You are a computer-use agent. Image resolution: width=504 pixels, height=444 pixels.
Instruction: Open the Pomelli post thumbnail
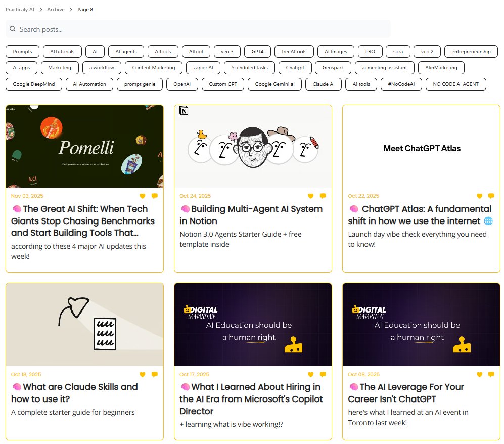point(84,146)
